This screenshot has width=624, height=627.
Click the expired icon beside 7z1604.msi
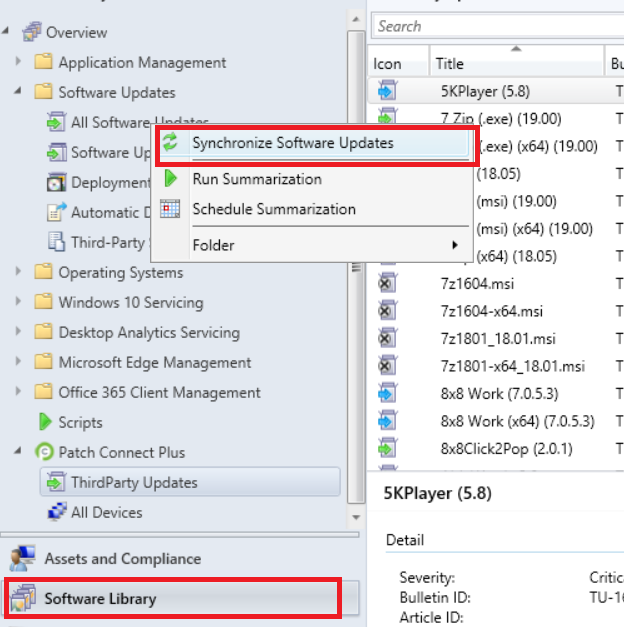387,284
